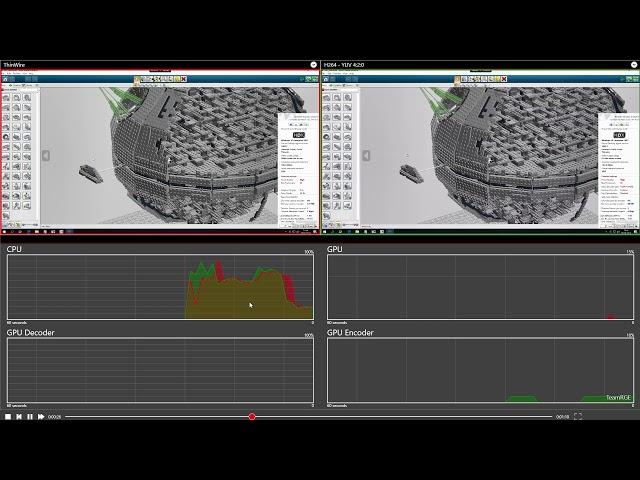Click the Windows Start button in H264 pane
This screenshot has width=640, height=480.
pyautogui.click(x=325, y=231)
